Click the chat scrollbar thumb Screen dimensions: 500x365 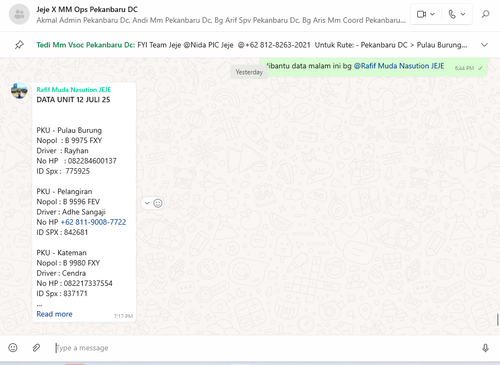click(498, 320)
